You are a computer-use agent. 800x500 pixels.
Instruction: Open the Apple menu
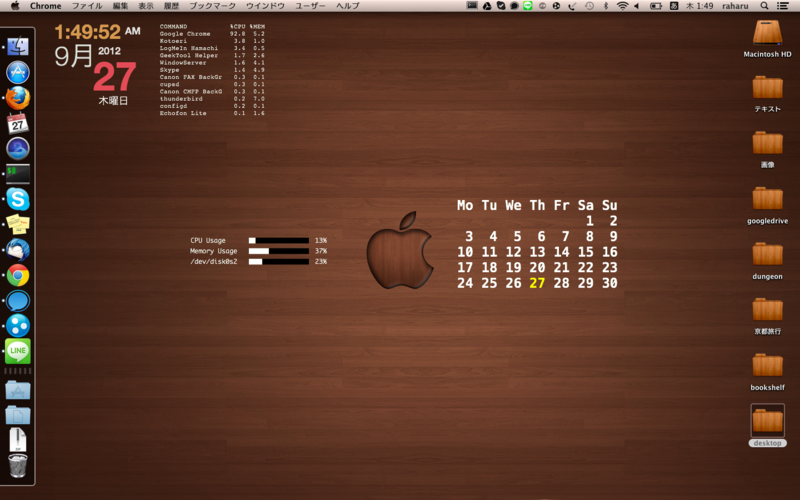(15, 6)
